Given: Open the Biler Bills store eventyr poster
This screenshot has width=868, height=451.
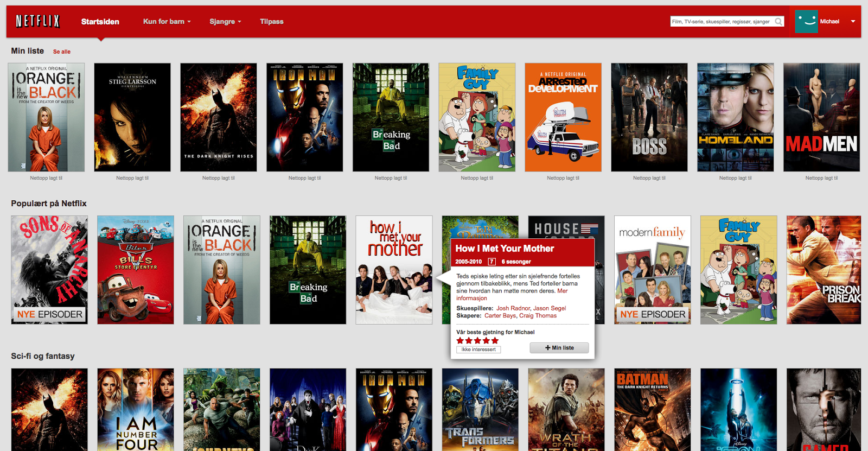Looking at the screenshot, I should [x=136, y=270].
